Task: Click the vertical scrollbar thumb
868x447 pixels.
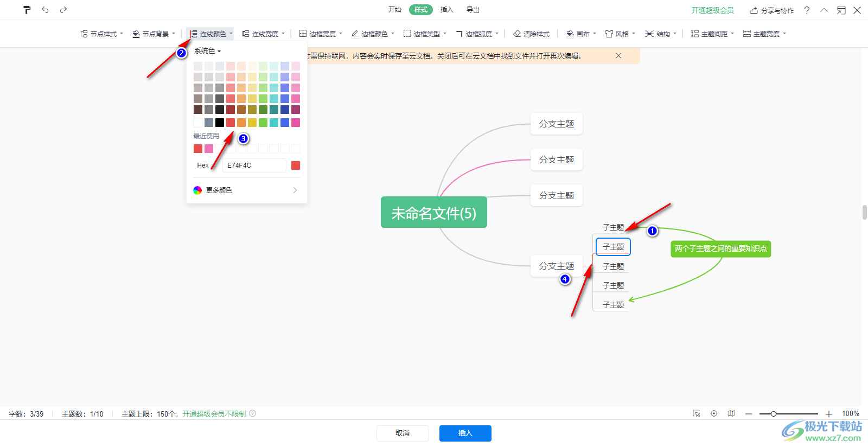Action: coord(865,212)
